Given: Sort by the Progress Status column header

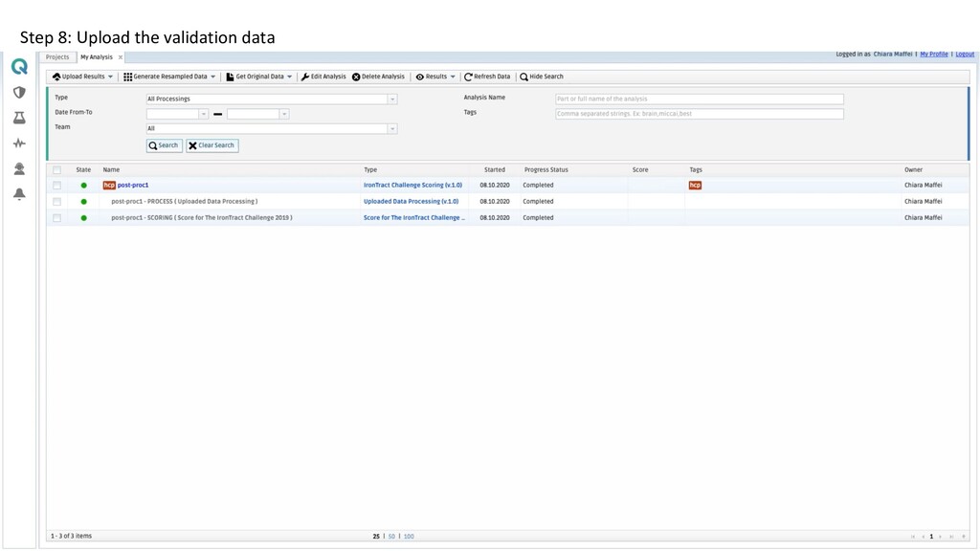Looking at the screenshot, I should click(x=546, y=170).
